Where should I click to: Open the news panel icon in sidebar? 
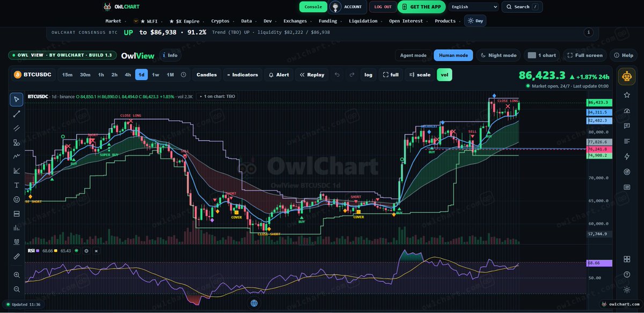tap(627, 187)
